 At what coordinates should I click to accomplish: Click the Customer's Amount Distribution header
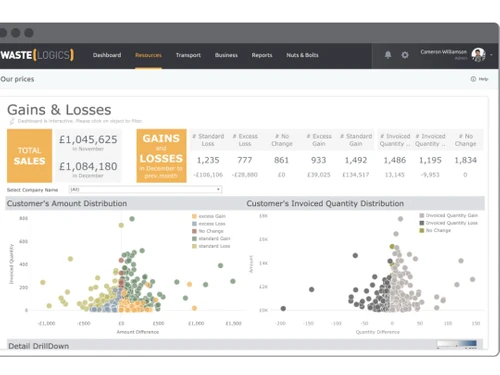tap(67, 203)
